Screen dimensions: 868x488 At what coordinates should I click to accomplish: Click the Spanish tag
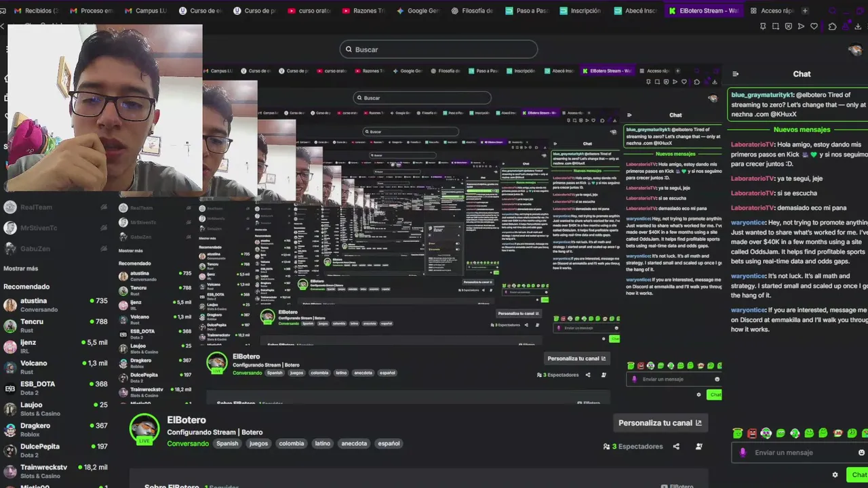(x=227, y=444)
